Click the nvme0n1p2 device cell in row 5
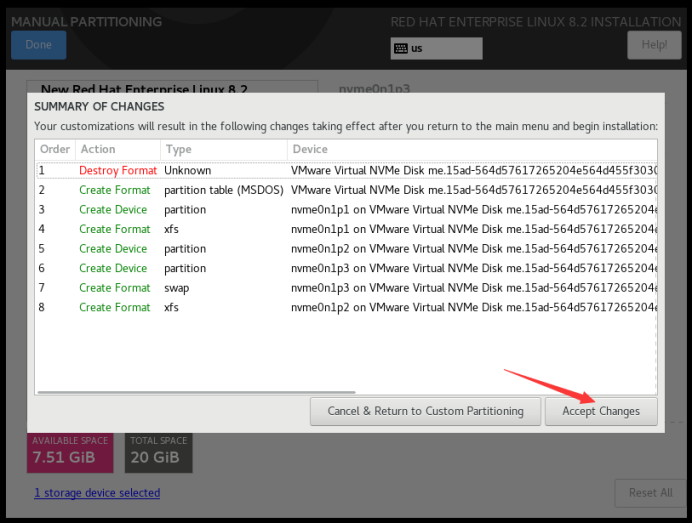Viewport: 692px width, 524px height. click(474, 249)
